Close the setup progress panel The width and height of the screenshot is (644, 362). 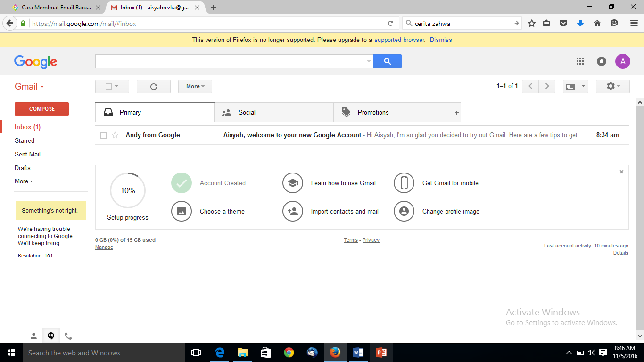pyautogui.click(x=621, y=172)
